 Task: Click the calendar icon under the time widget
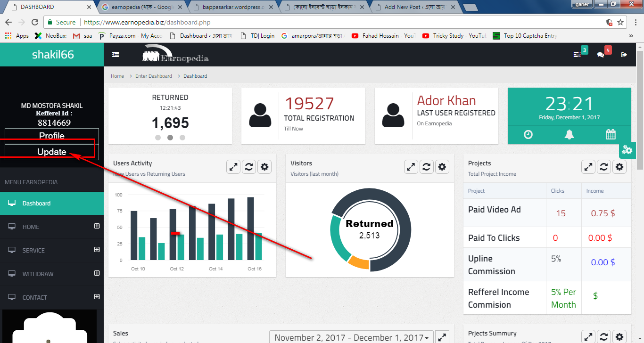point(611,135)
